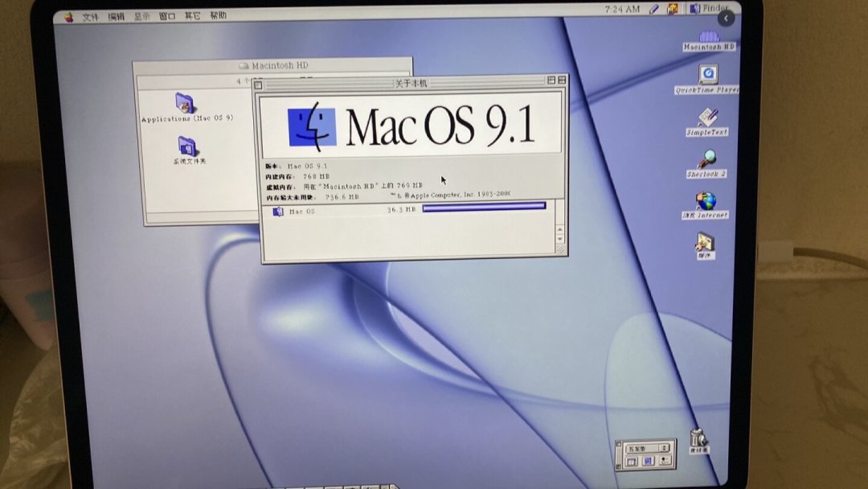Image resolution: width=868 pixels, height=489 pixels.
Task: Click the Macintosh HD window title bar
Action: click(x=274, y=65)
